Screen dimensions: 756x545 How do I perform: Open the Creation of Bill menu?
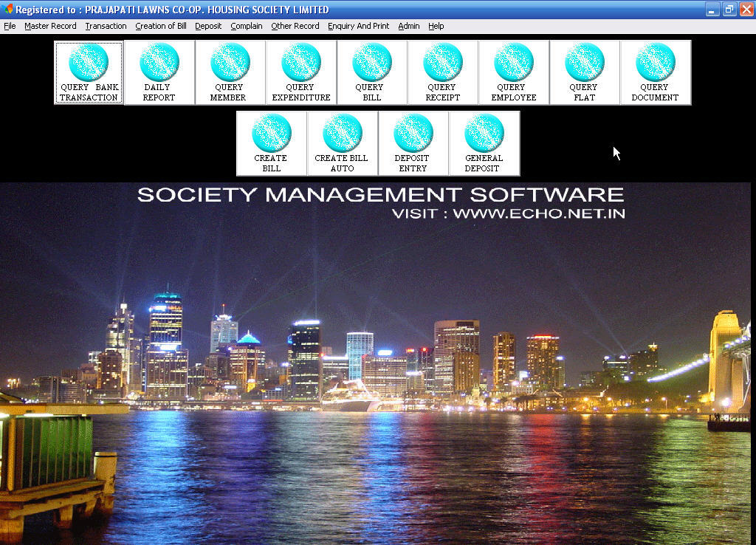pyautogui.click(x=161, y=26)
